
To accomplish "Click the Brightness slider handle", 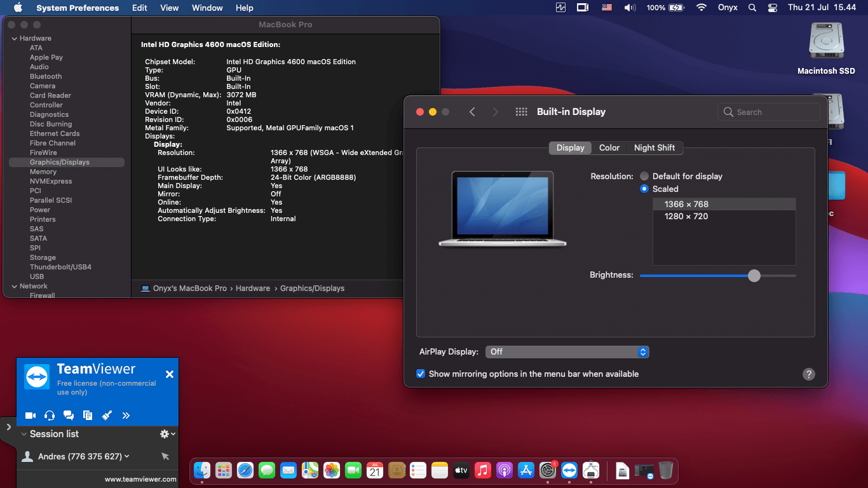I will 754,276.
